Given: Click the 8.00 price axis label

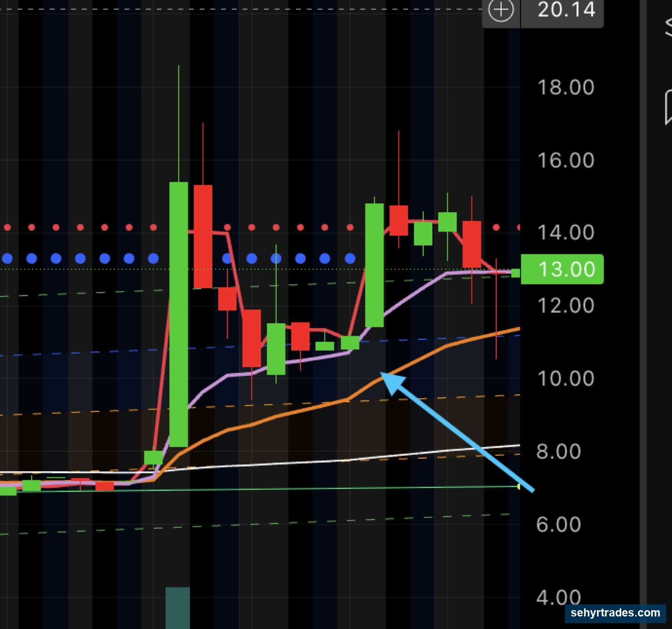Looking at the screenshot, I should coord(559,451).
